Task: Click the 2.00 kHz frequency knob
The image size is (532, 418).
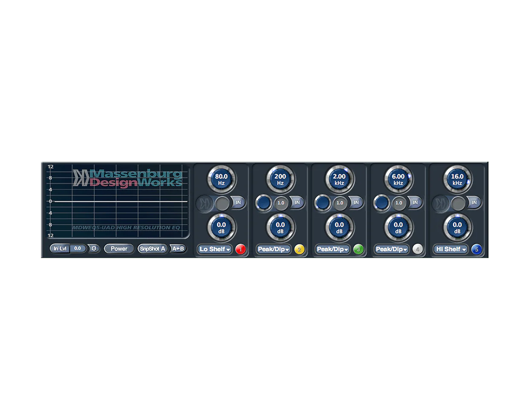Action: point(339,180)
